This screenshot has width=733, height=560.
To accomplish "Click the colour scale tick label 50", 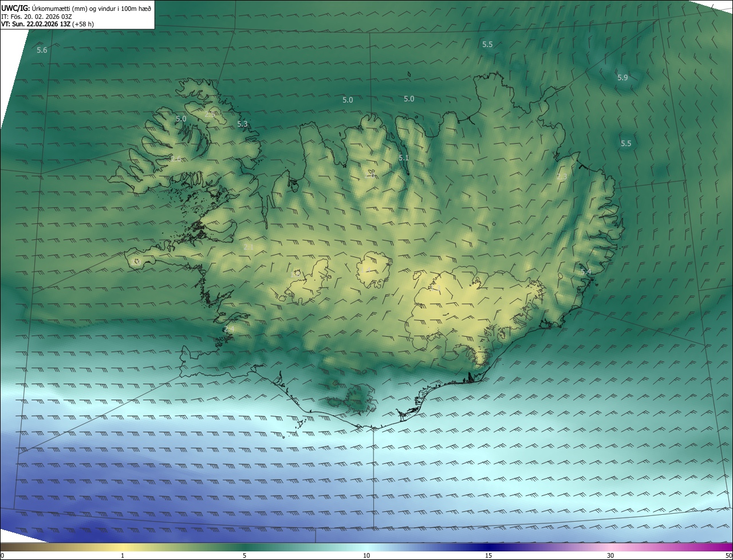I will (728, 555).
